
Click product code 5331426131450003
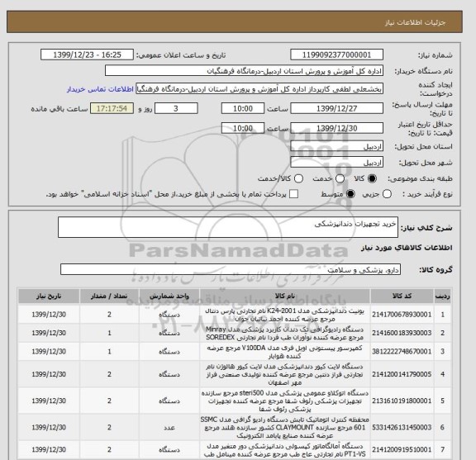tap(402, 428)
